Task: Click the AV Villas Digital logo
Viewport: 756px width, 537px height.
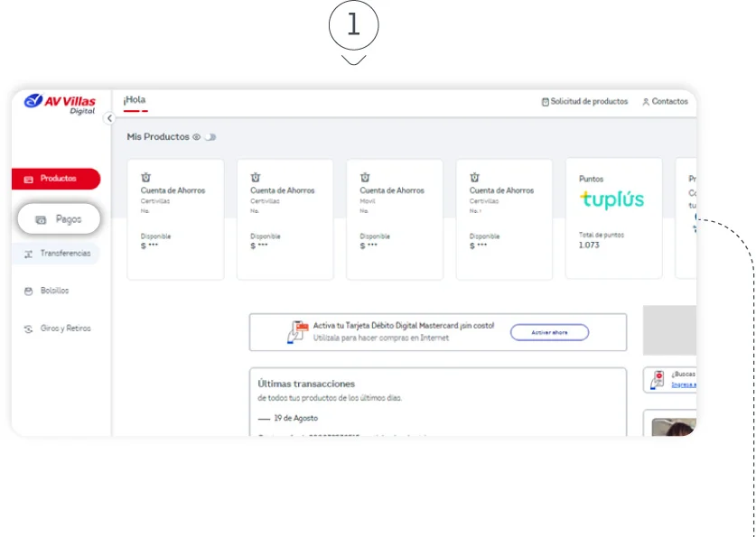Action: (x=60, y=103)
